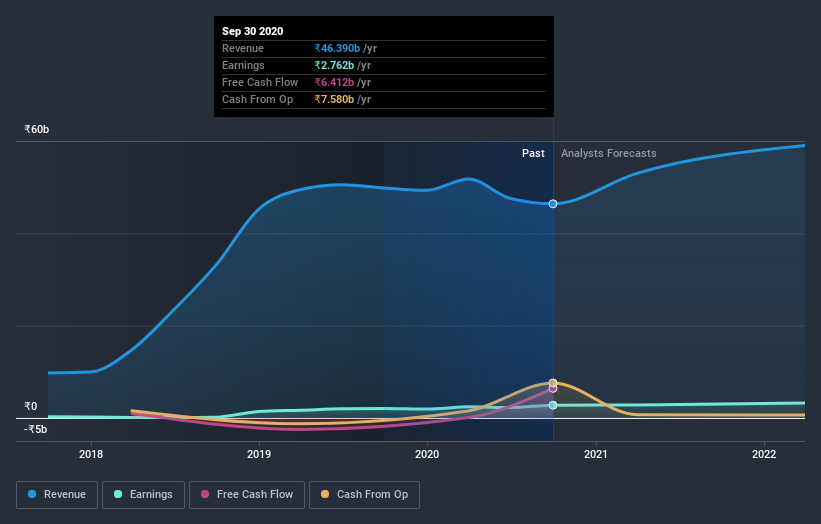Screen dimensions: 821x524
Task: Click the 2020 x-axis label
Action: point(427,454)
